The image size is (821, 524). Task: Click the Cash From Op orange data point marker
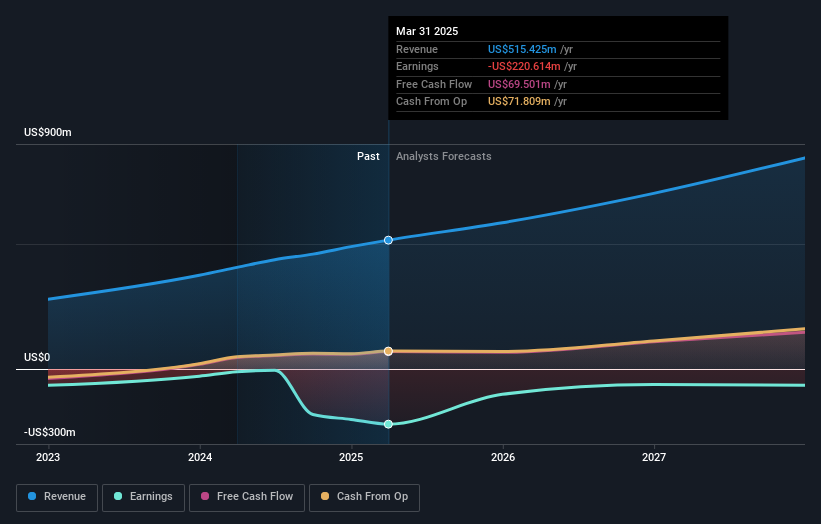pyautogui.click(x=388, y=351)
